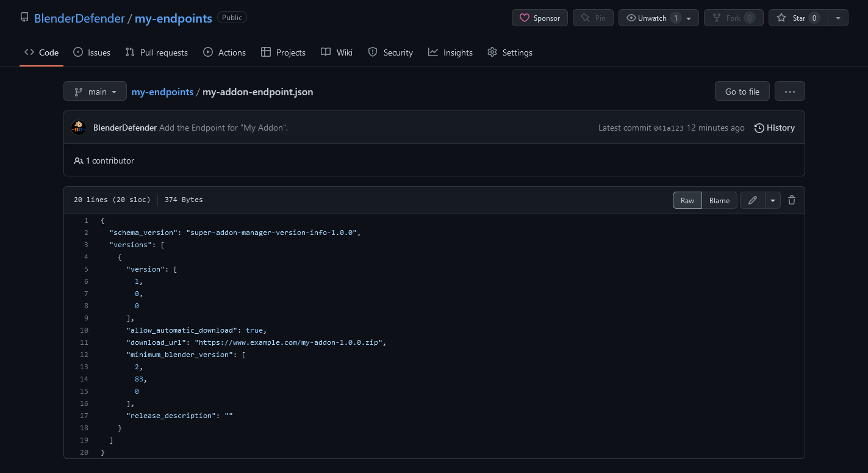Screen dimensions: 868x473
Task: Click the Code brackets icon
Action: point(29,52)
